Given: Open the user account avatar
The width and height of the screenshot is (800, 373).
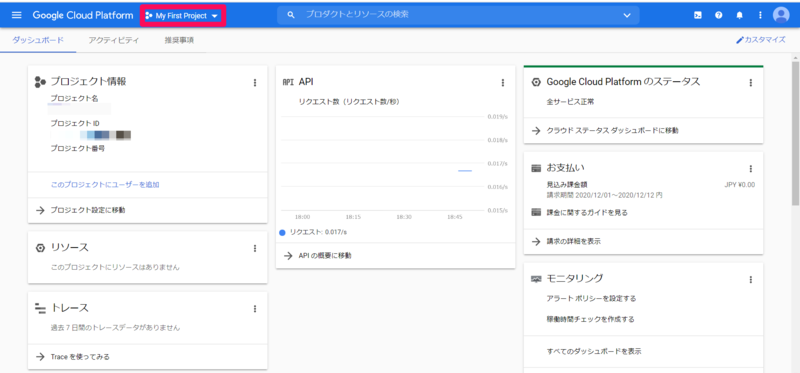Looking at the screenshot, I should pos(781,15).
